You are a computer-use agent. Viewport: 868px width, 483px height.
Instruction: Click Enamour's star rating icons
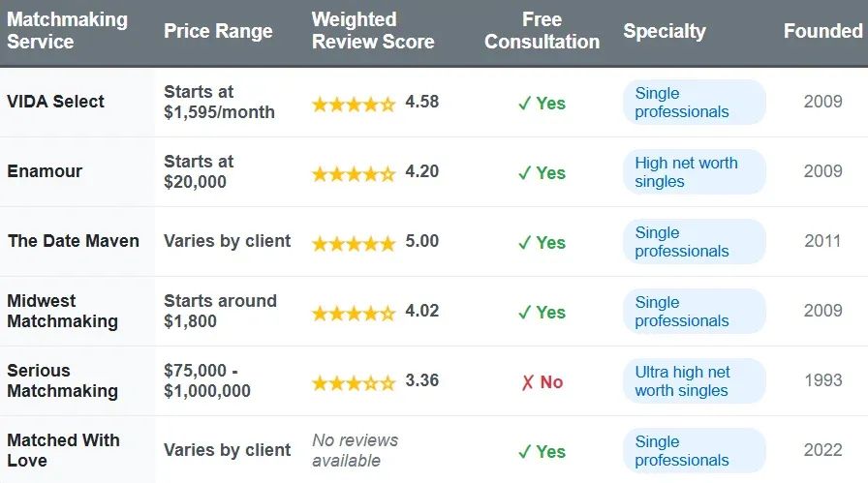(354, 173)
